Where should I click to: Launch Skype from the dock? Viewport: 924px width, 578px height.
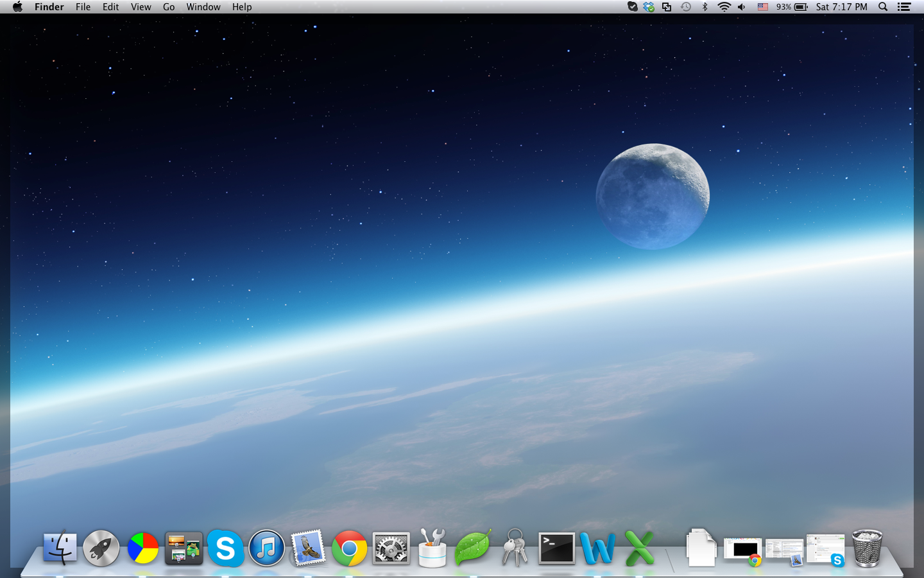pyautogui.click(x=225, y=549)
